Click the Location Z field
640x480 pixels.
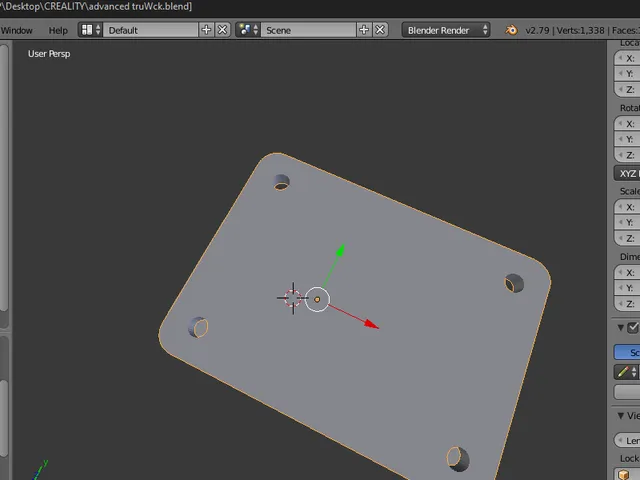click(627, 89)
